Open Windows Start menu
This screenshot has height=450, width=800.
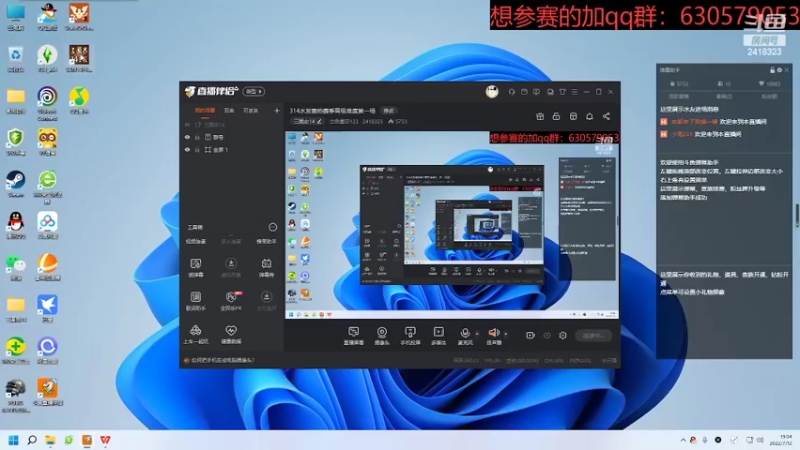coord(14,440)
